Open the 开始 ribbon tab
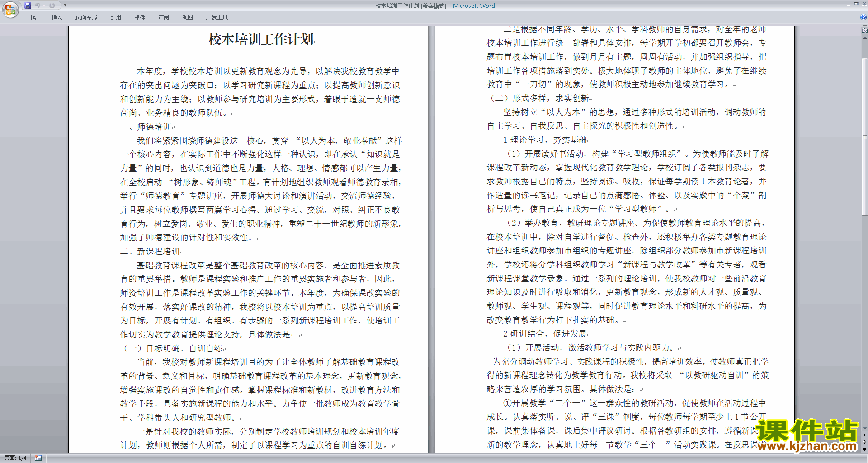 pos(33,17)
